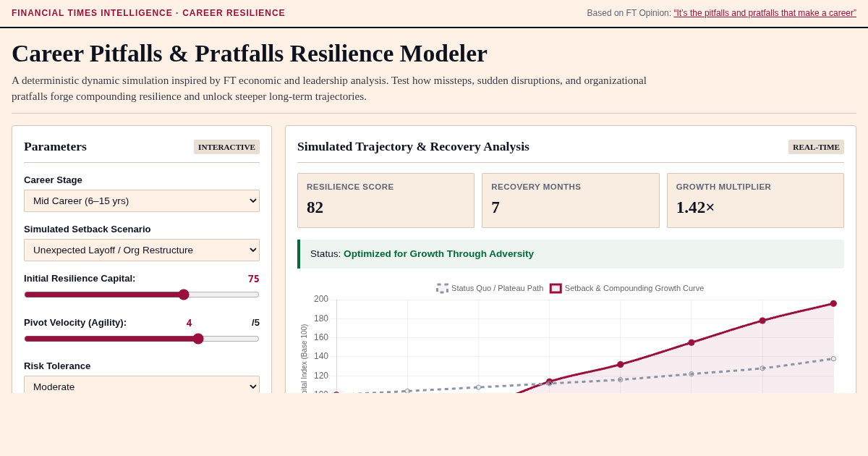Image resolution: width=868 pixels, height=456 pixels.
Task: Click the INTERACTIVE badge in Parameters panel
Action: pos(226,147)
